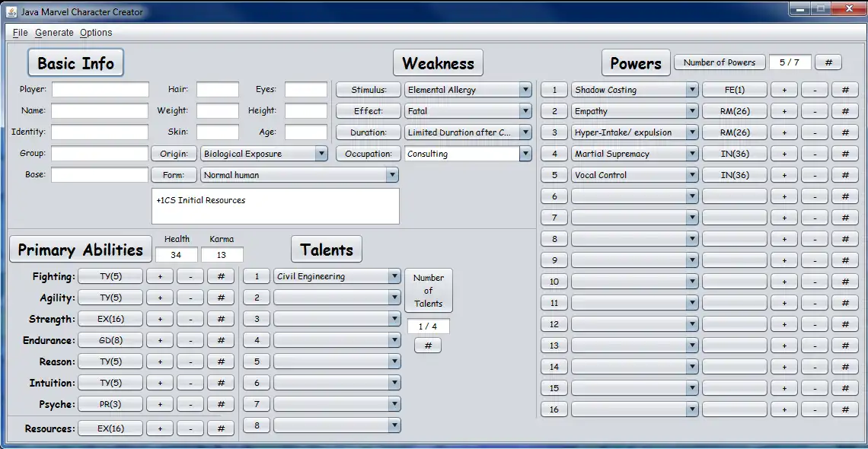
Task: Click the Primary Abilities button
Action: click(80, 250)
